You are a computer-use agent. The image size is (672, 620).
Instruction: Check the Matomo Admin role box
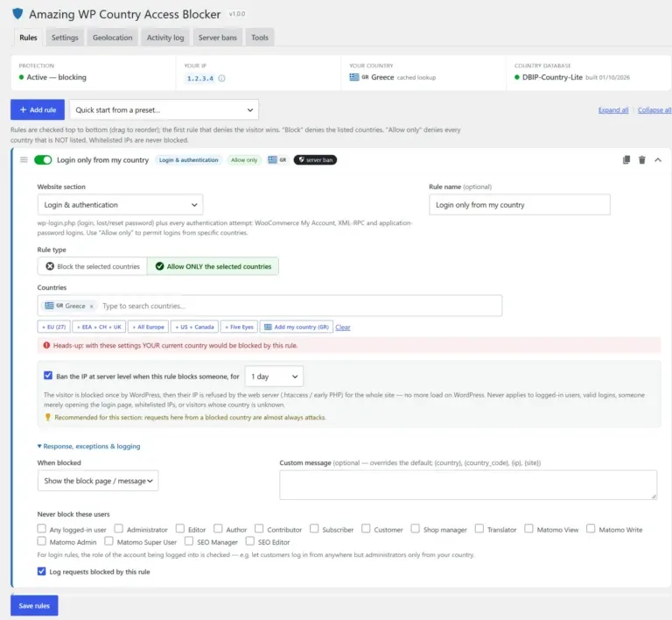[x=42, y=541]
